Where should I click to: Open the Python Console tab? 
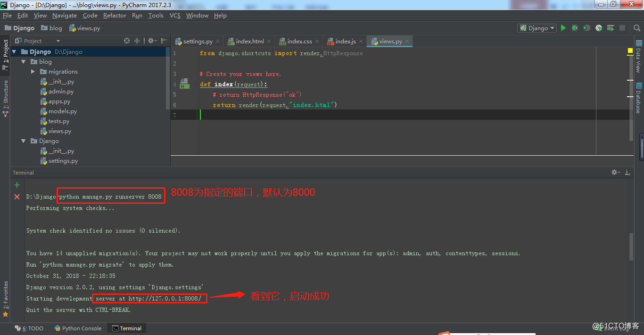pyautogui.click(x=78, y=328)
